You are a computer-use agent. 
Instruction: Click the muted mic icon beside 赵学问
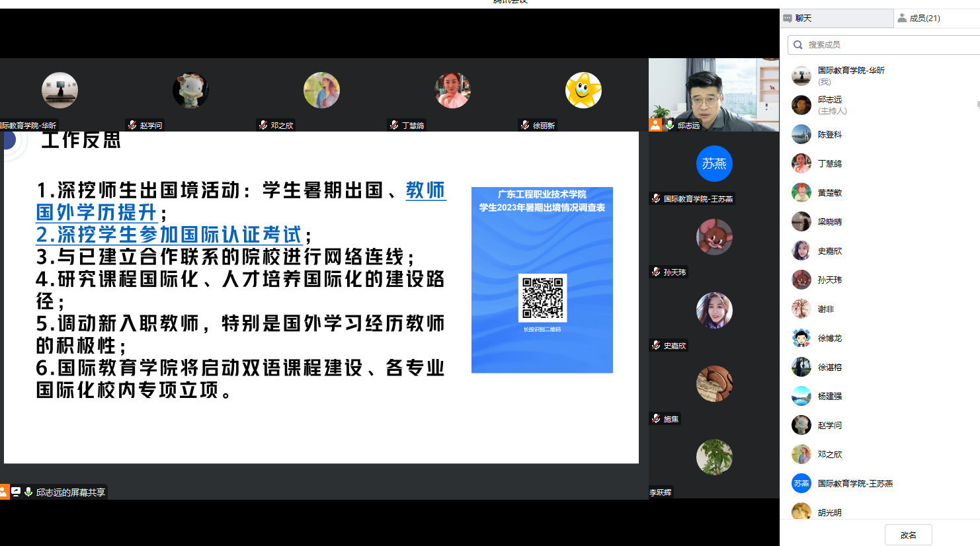tap(132, 125)
